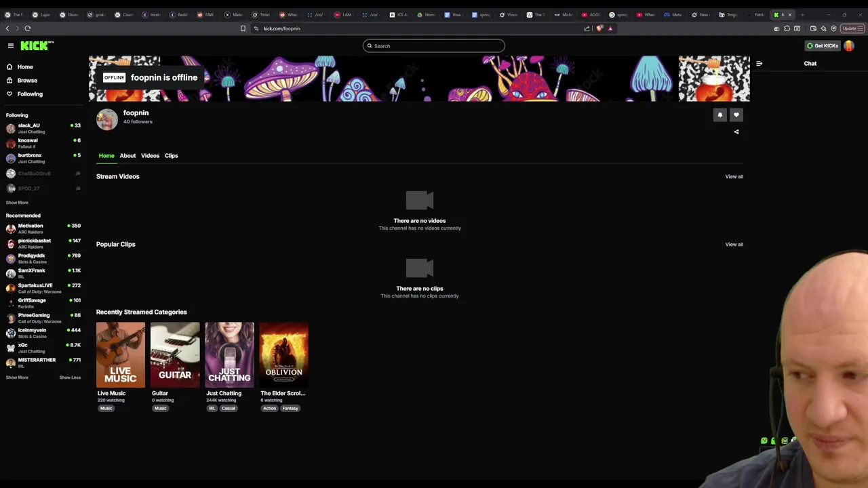Click the VPN shield icon in toolbar
Image resolution: width=868 pixels, height=488 pixels.
833,28
